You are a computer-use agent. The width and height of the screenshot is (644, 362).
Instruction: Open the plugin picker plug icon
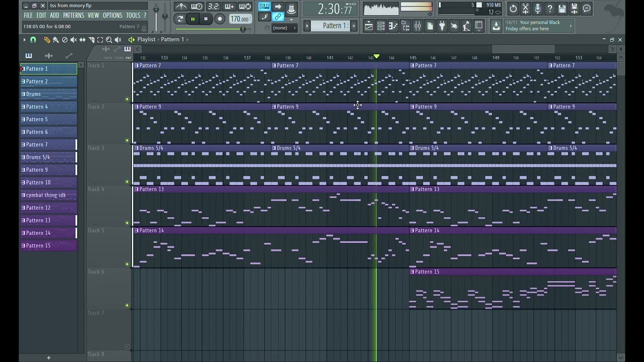point(442,26)
